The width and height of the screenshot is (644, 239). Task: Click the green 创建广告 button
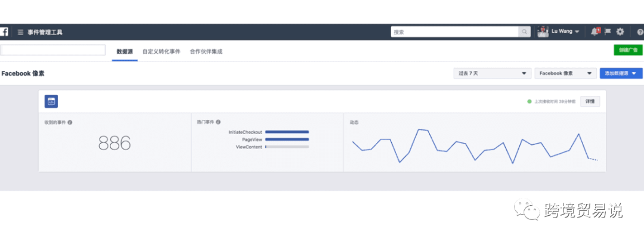[x=628, y=50]
